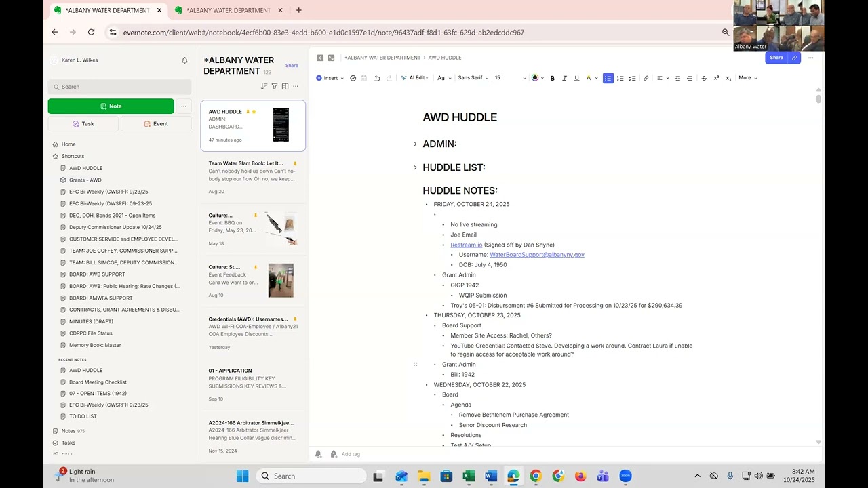Open the More formatting dropdown
The image size is (868, 488).
coord(747,78)
